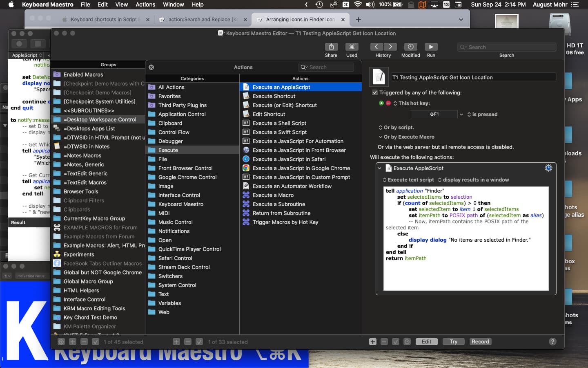Close the Actions panel with X icon

(151, 67)
